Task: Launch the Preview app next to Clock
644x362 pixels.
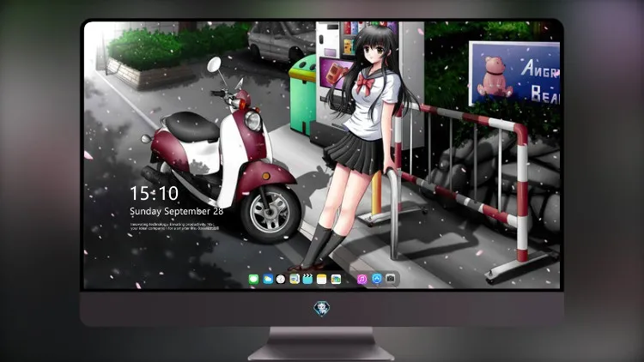Action: pyautogui.click(x=295, y=280)
